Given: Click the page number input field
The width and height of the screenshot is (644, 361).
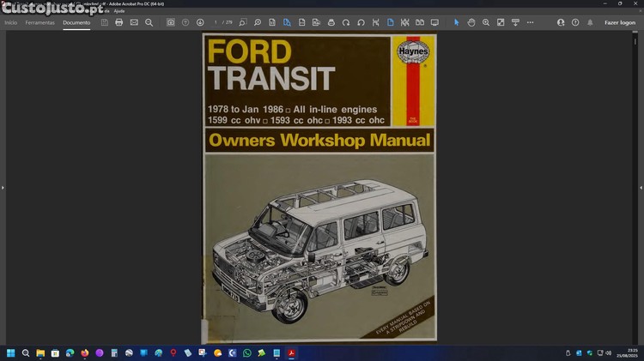Looking at the screenshot, I should [x=217, y=22].
